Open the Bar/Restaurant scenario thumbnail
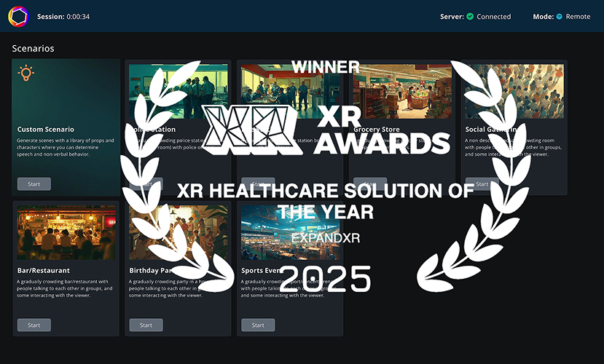The image size is (604, 364). coord(66,232)
